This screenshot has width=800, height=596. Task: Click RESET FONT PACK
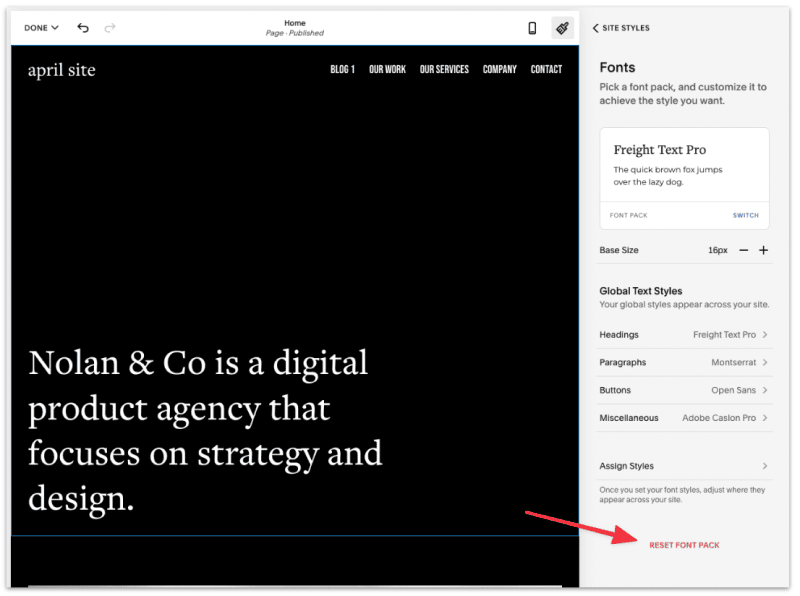pos(684,545)
